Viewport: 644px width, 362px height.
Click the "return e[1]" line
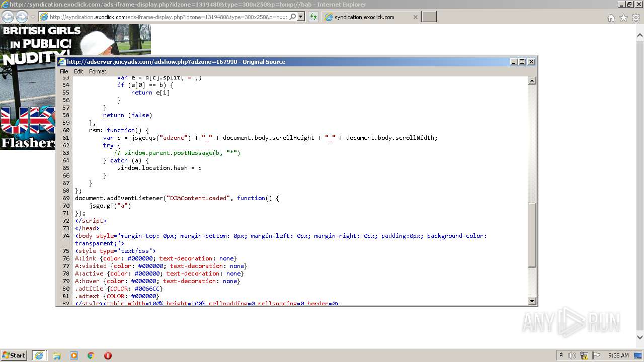pos(150,93)
